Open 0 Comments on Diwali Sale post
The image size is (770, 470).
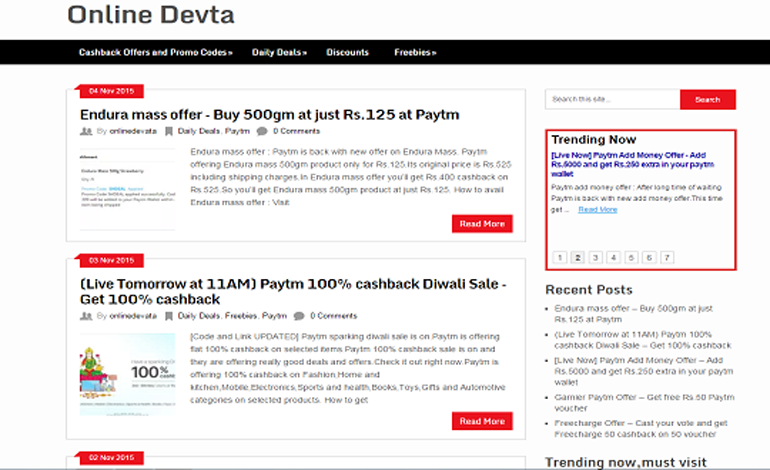(x=333, y=316)
